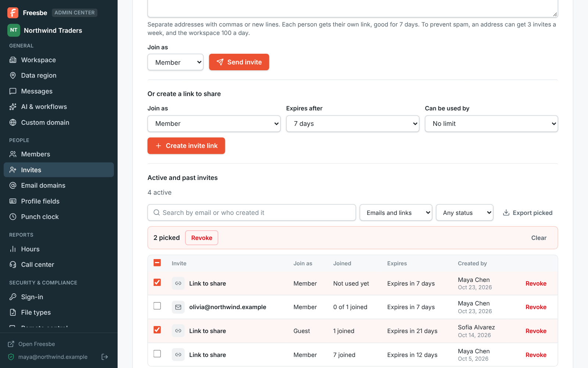This screenshot has width=588, height=368.
Task: Open the Any status filter dropdown
Action: pyautogui.click(x=465, y=213)
